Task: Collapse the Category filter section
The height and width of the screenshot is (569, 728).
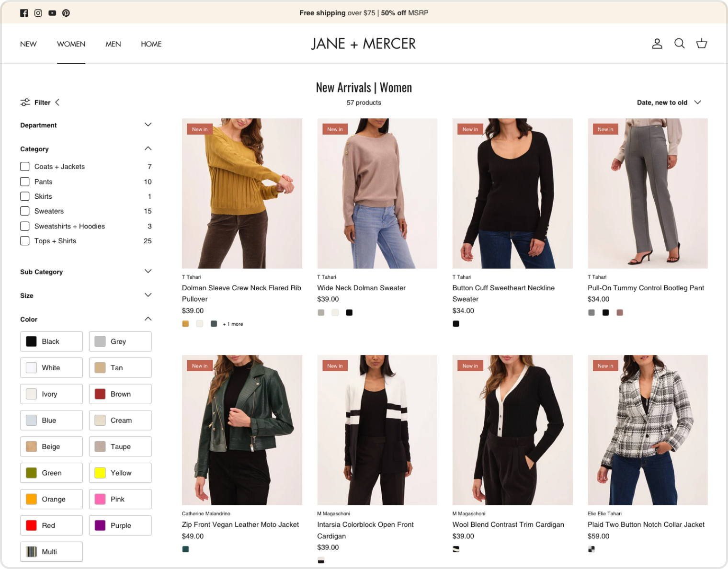Action: (86, 149)
